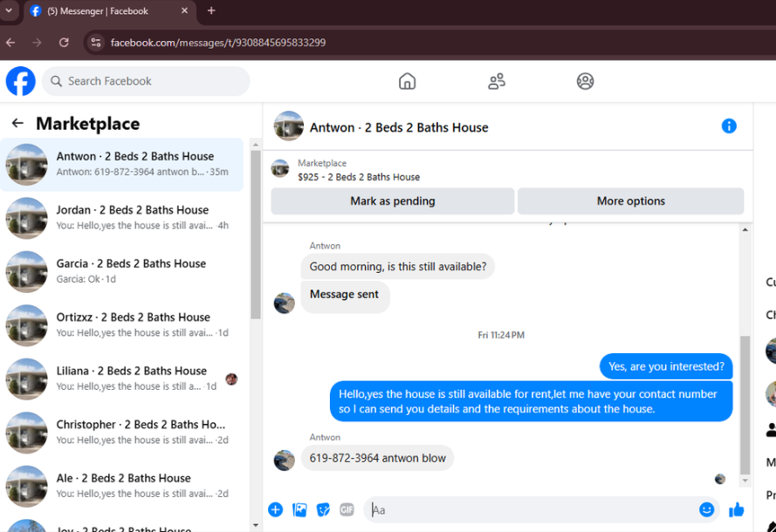776x532 pixels.
Task: Reload the page
Action: click(x=64, y=43)
